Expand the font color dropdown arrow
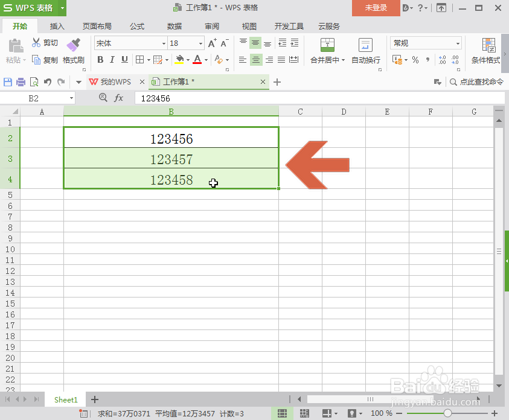 [206, 60]
